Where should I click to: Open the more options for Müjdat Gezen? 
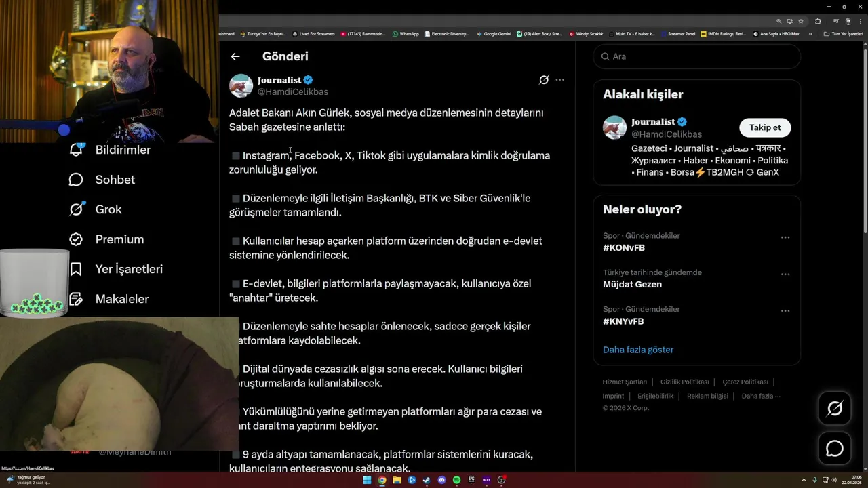tap(785, 274)
